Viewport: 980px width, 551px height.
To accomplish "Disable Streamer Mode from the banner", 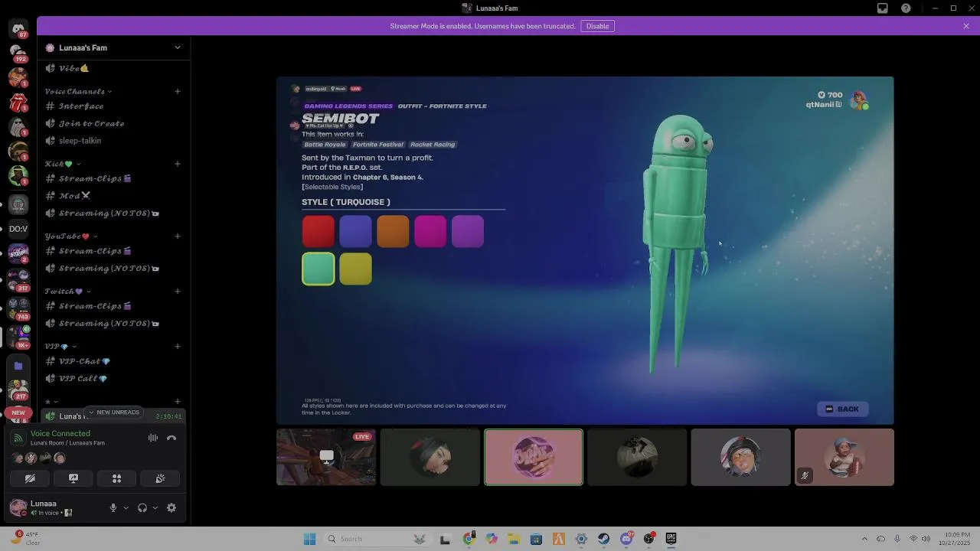I will pos(597,26).
